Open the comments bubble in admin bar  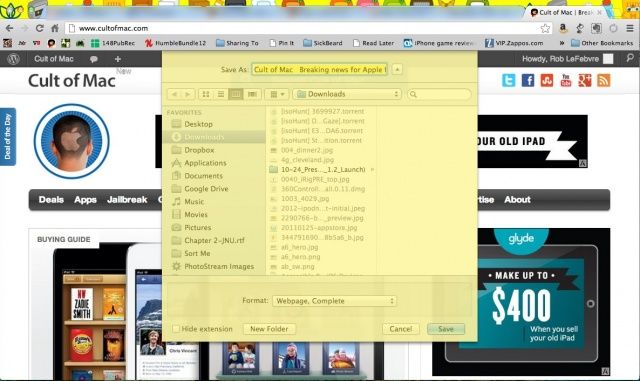pyautogui.click(x=93, y=59)
